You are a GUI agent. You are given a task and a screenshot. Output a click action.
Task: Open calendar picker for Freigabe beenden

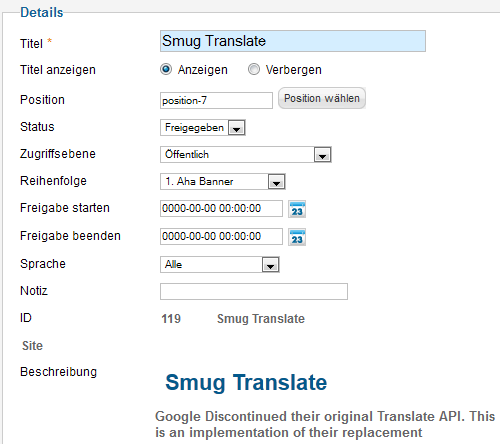[x=297, y=237]
